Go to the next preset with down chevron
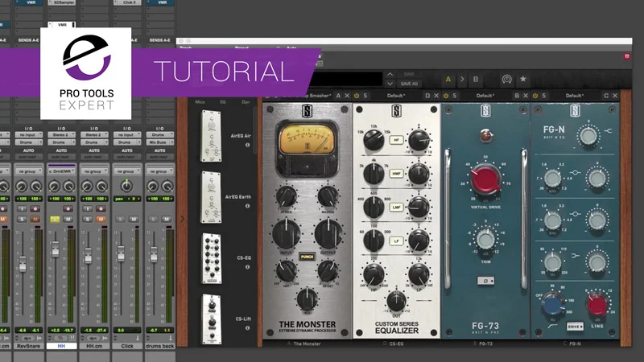Screen dimensions: 644x362 (x=390, y=84)
